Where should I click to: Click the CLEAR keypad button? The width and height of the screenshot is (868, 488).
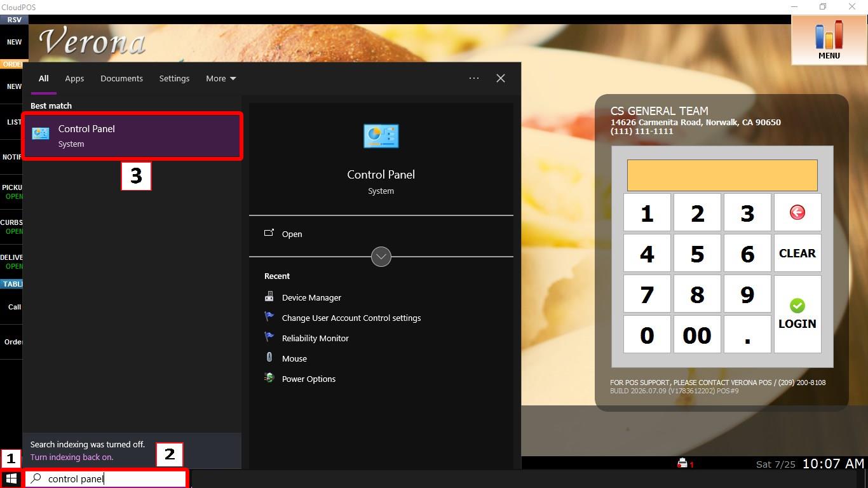pyautogui.click(x=797, y=254)
